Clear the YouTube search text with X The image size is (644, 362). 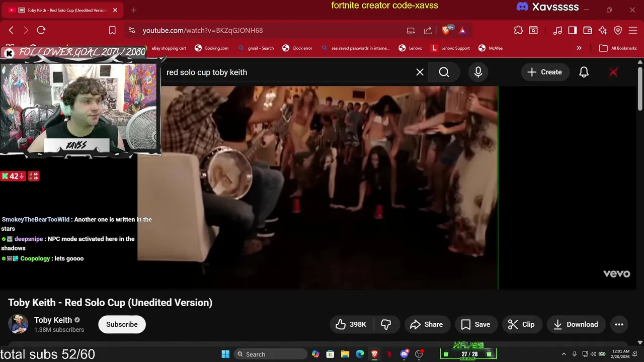click(x=420, y=72)
